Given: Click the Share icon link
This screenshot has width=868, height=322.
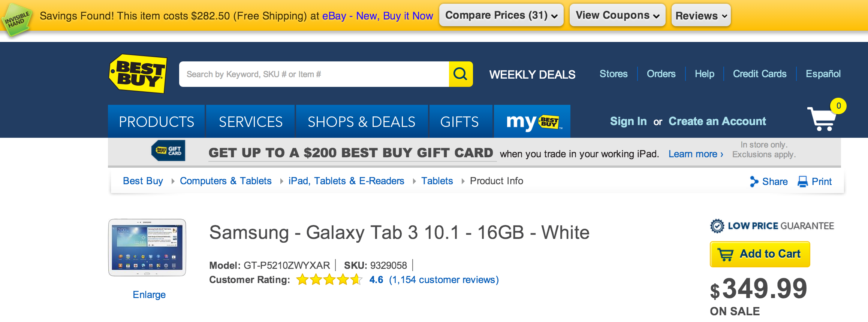Looking at the screenshot, I should [x=754, y=182].
